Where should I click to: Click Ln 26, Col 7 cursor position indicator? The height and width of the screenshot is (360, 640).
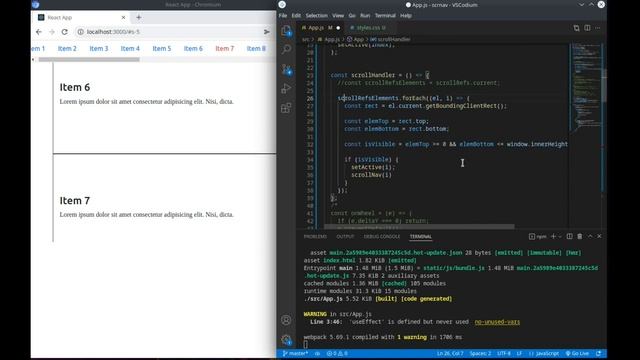tap(450, 353)
